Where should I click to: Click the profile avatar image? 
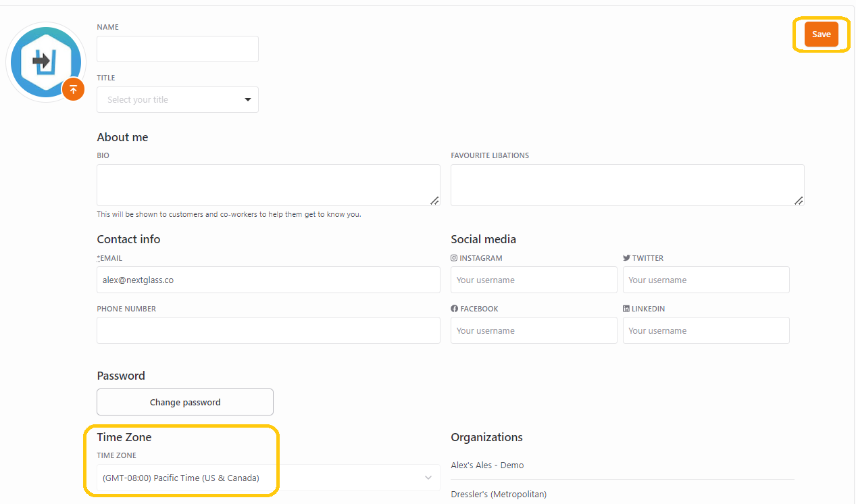coord(45,61)
